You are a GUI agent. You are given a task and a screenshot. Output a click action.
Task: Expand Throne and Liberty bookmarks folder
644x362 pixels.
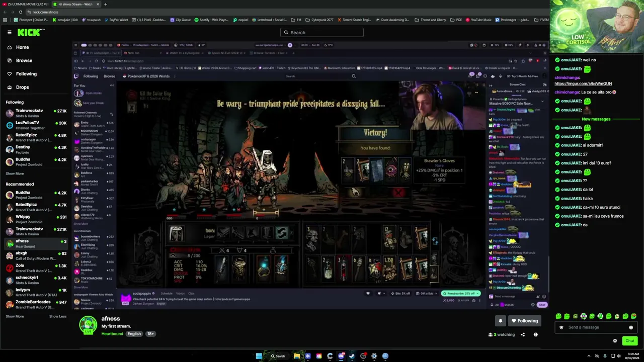(431, 20)
